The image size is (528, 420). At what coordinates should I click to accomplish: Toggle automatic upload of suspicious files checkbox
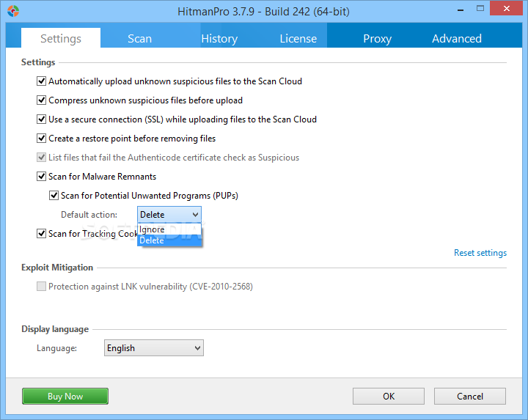(x=41, y=81)
